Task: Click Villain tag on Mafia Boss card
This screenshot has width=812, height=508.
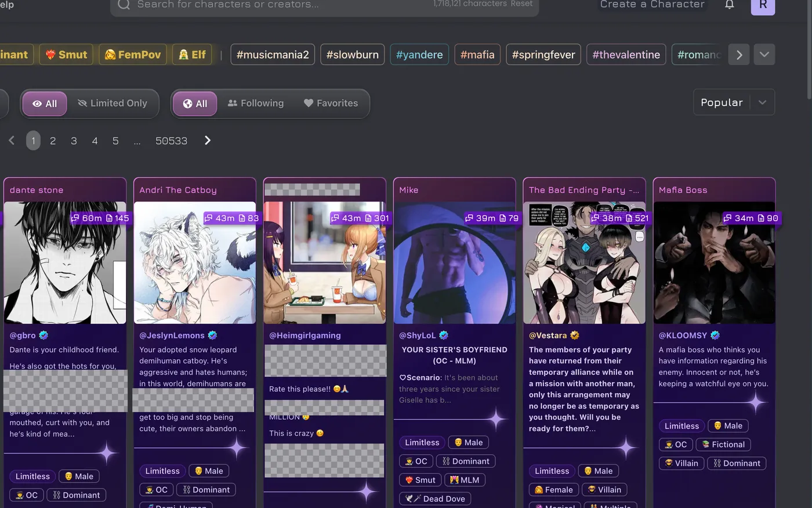Action: 681,463
